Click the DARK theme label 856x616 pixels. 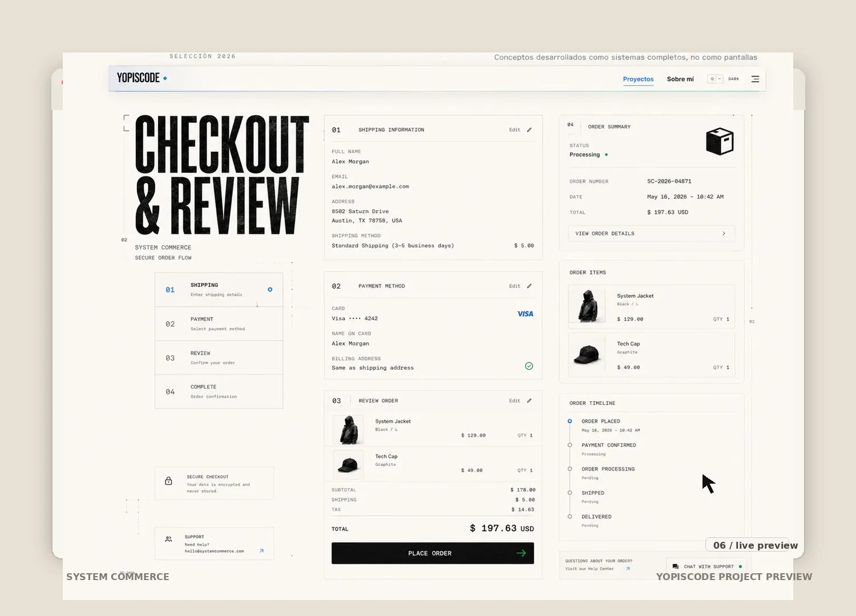pos(734,79)
